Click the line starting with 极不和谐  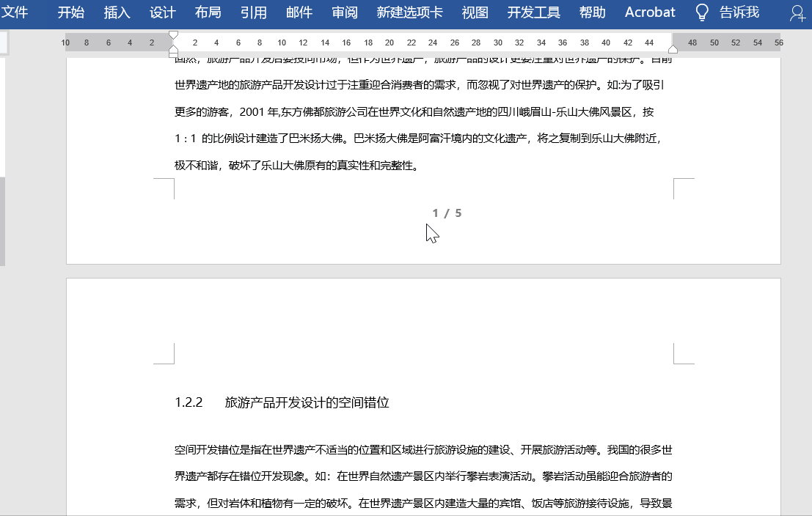297,166
